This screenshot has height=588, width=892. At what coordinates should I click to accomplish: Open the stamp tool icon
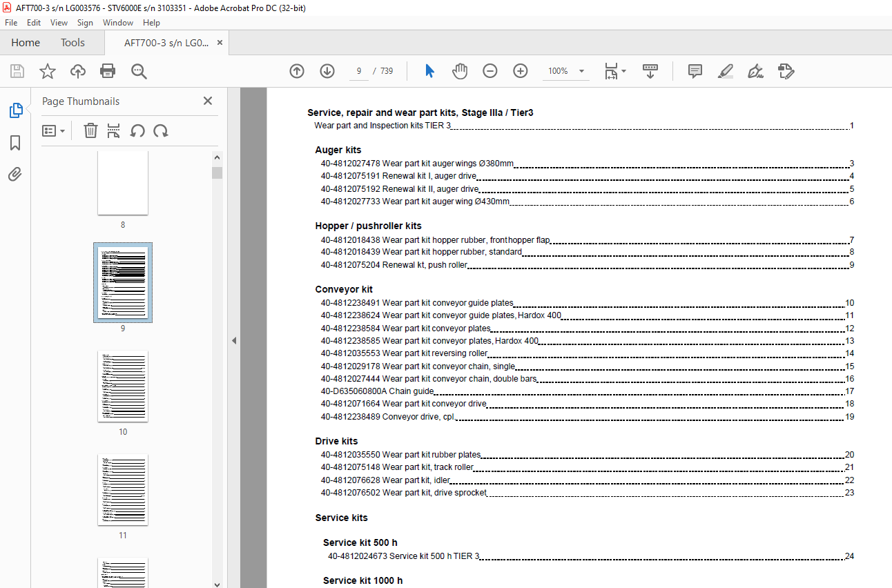click(786, 71)
